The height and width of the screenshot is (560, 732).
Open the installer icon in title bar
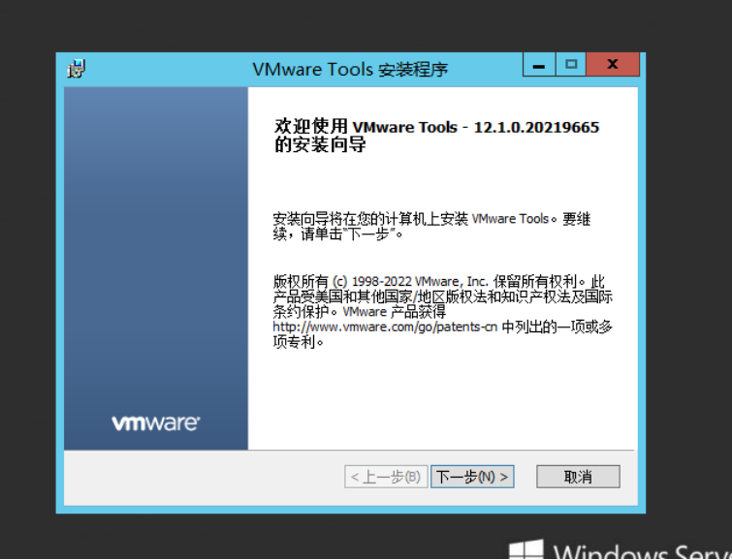point(76,69)
